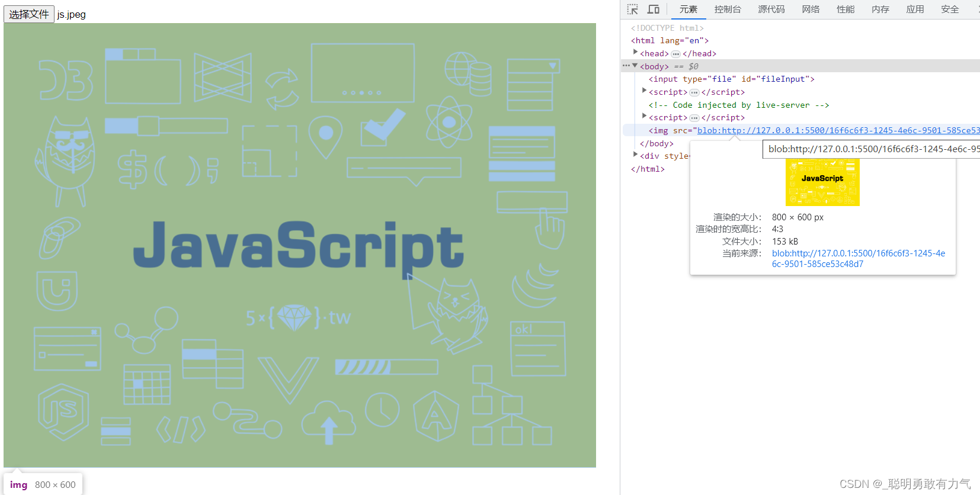
Task: Select the DOCTYPE html row
Action: [x=667, y=28]
